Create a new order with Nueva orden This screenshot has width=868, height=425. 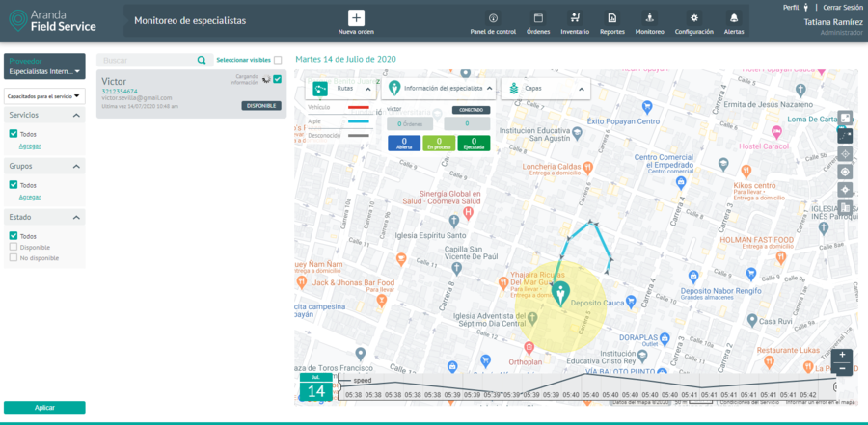click(x=356, y=23)
